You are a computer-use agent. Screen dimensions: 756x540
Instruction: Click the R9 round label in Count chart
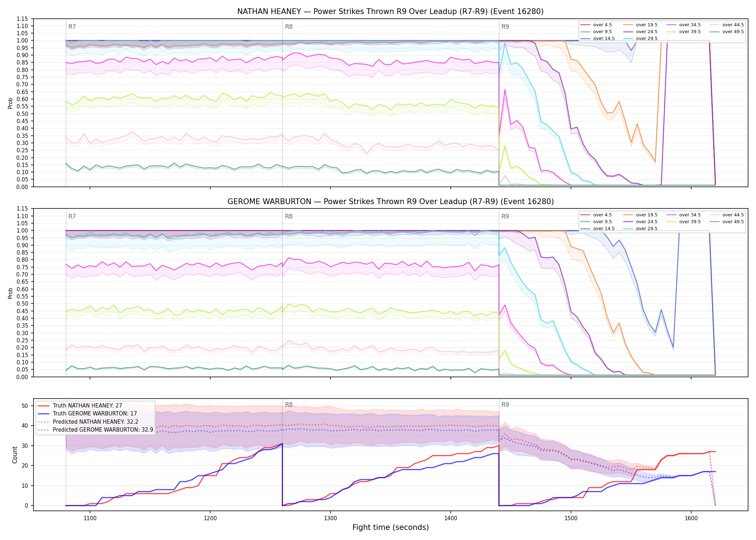(x=505, y=405)
